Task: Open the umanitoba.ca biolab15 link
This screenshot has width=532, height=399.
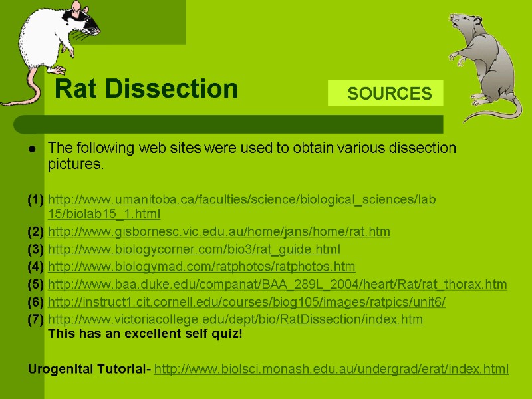Action: click(242, 200)
